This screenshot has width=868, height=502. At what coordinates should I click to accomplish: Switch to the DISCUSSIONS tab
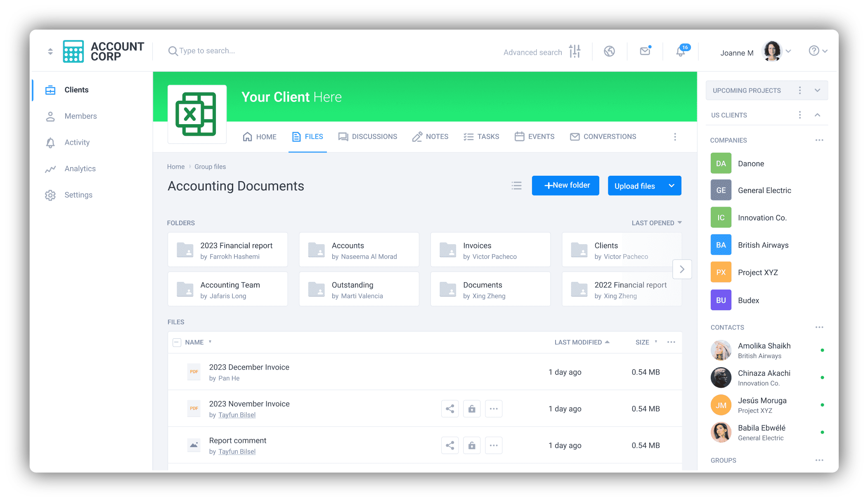tap(374, 137)
